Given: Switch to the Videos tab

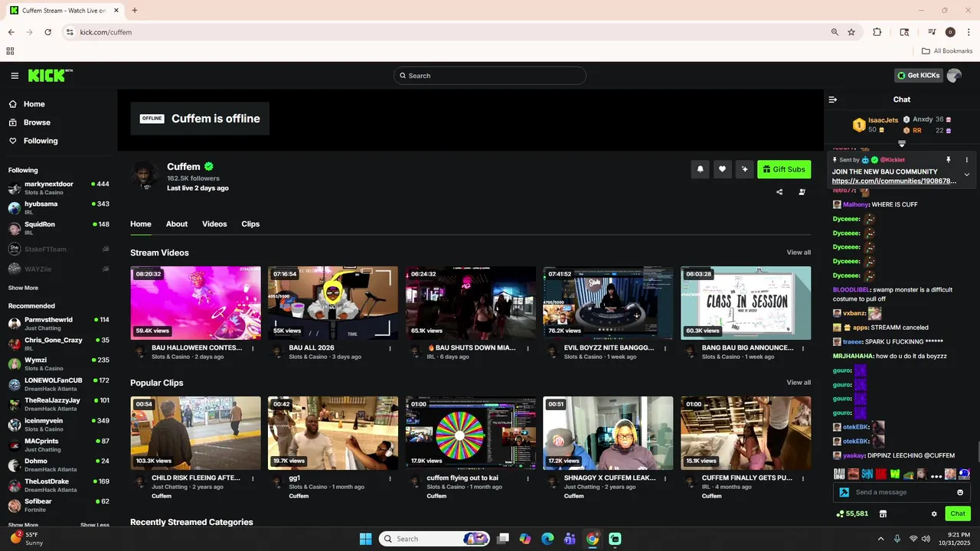Looking at the screenshot, I should [x=214, y=224].
